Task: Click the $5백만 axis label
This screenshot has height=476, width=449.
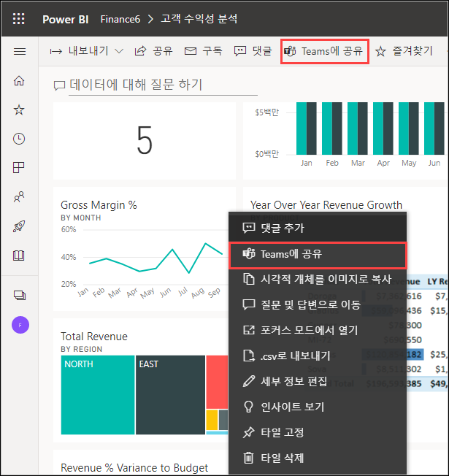Action: [267, 112]
